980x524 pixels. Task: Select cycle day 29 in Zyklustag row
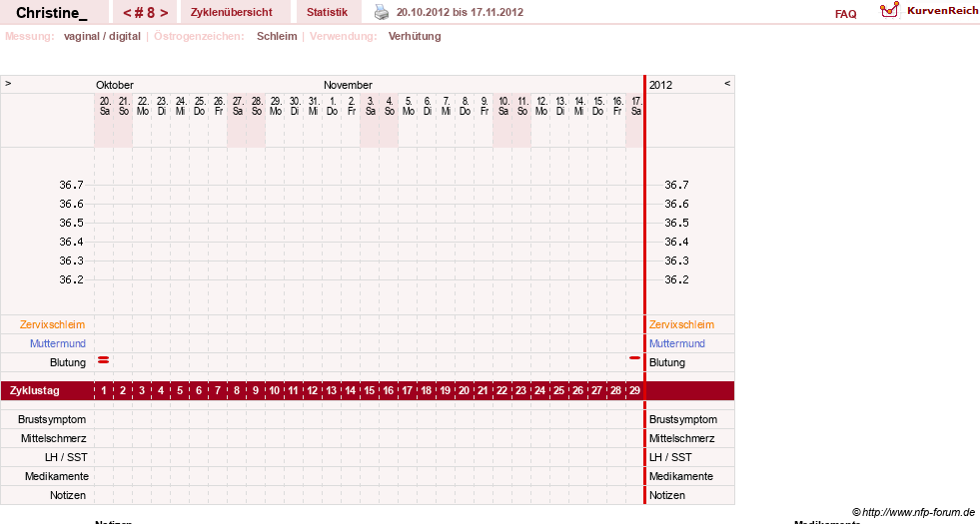[x=634, y=391]
